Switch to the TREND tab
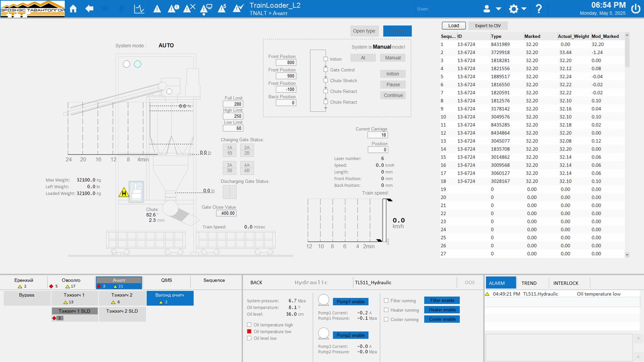 pos(529,283)
